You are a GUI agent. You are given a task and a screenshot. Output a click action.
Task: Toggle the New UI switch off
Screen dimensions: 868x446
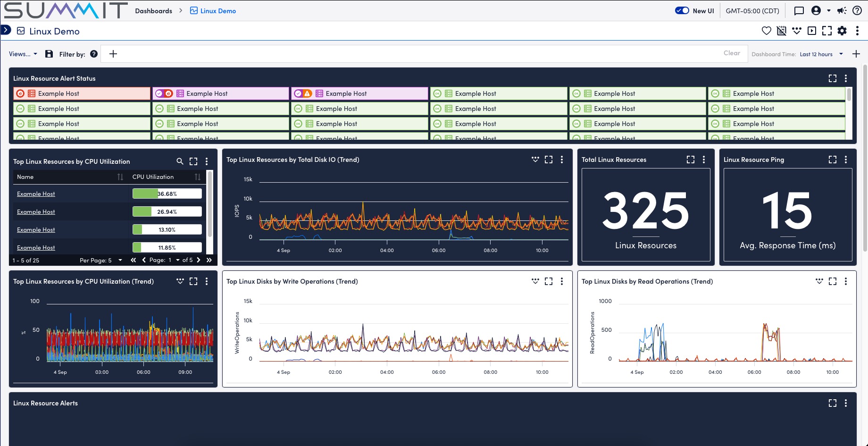click(x=682, y=10)
